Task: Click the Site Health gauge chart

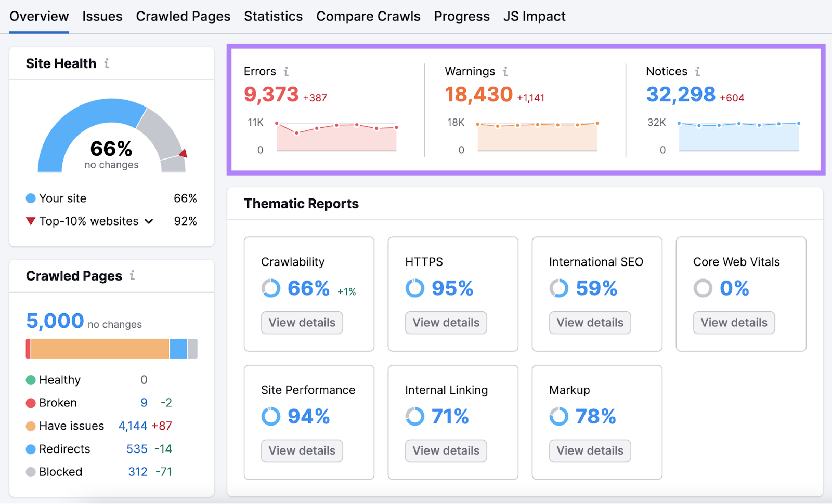Action: pos(112,135)
